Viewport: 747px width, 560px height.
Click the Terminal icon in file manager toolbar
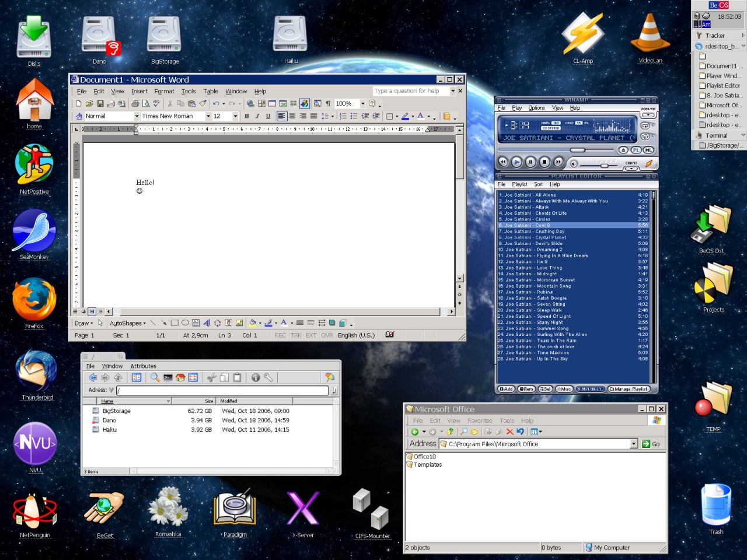(x=168, y=378)
